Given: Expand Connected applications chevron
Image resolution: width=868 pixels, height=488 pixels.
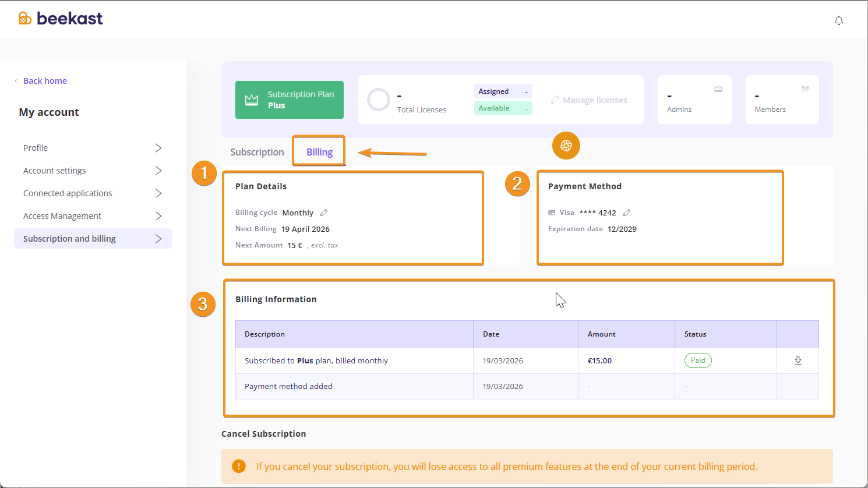Looking at the screenshot, I should [x=158, y=193].
